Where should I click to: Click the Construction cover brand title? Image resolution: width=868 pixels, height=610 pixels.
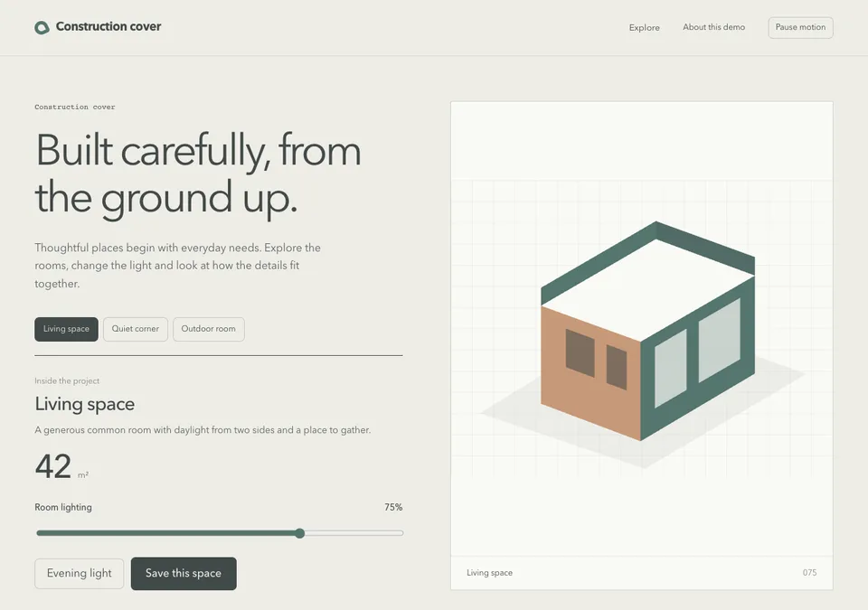pos(108,26)
